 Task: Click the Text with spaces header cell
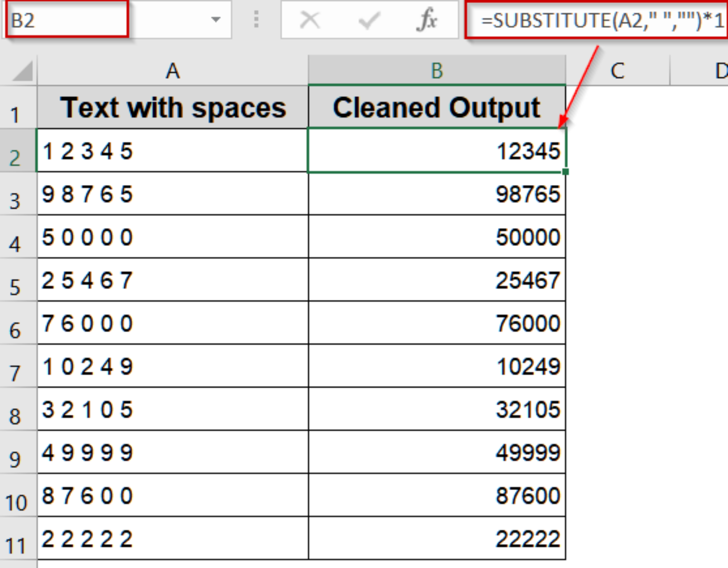click(173, 107)
